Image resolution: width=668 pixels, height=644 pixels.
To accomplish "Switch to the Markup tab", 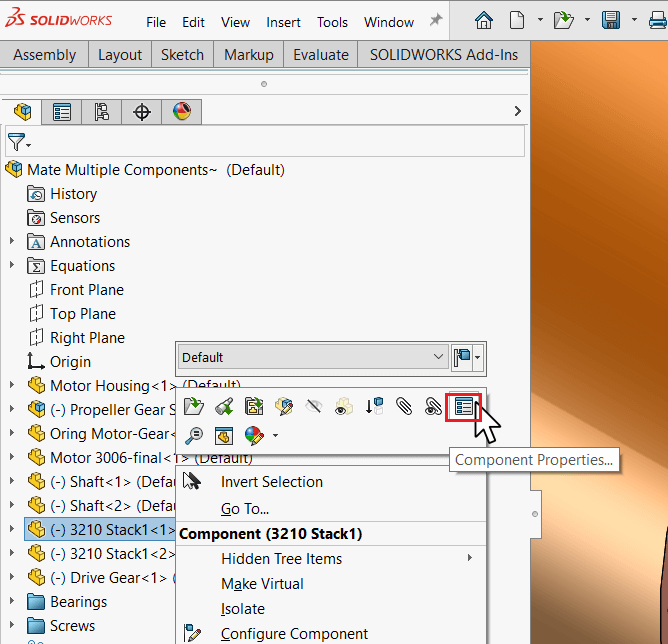I will click(249, 55).
